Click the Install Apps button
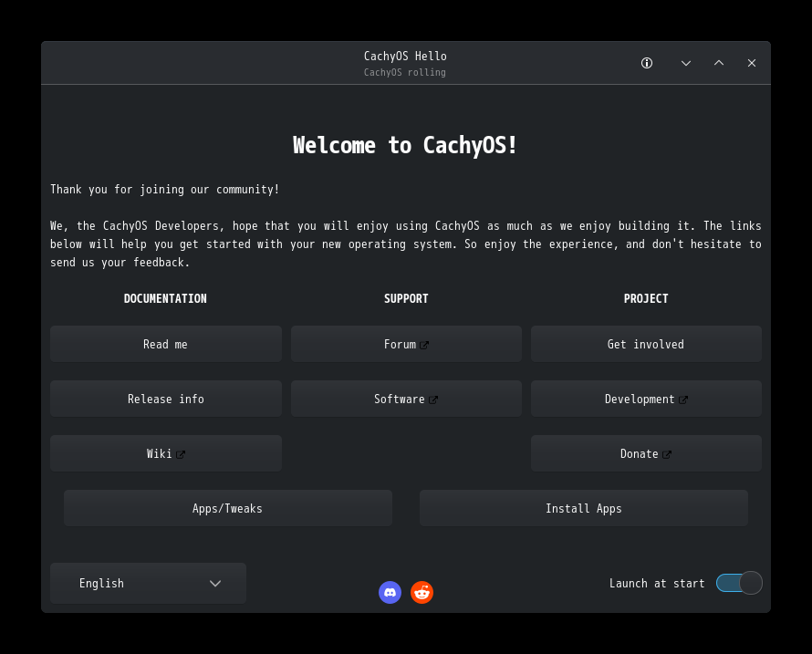The image size is (812, 654). coord(584,508)
